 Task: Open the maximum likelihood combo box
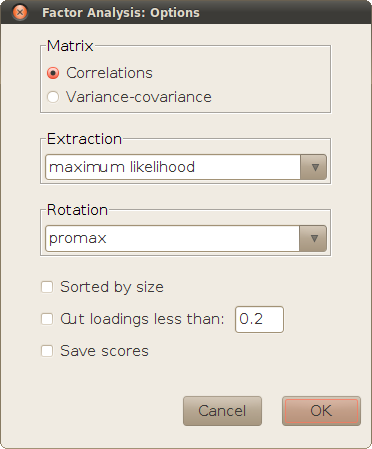point(186,167)
